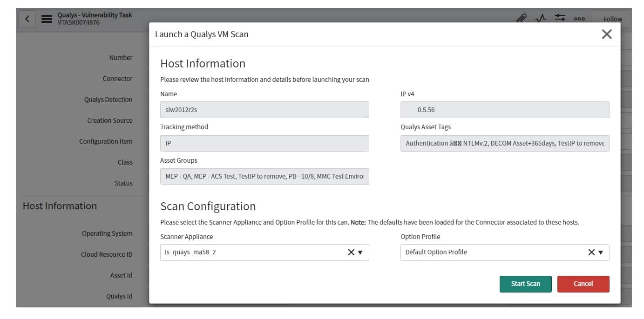Click the Scan Configuration heading
The image size is (644, 319).
208,206
